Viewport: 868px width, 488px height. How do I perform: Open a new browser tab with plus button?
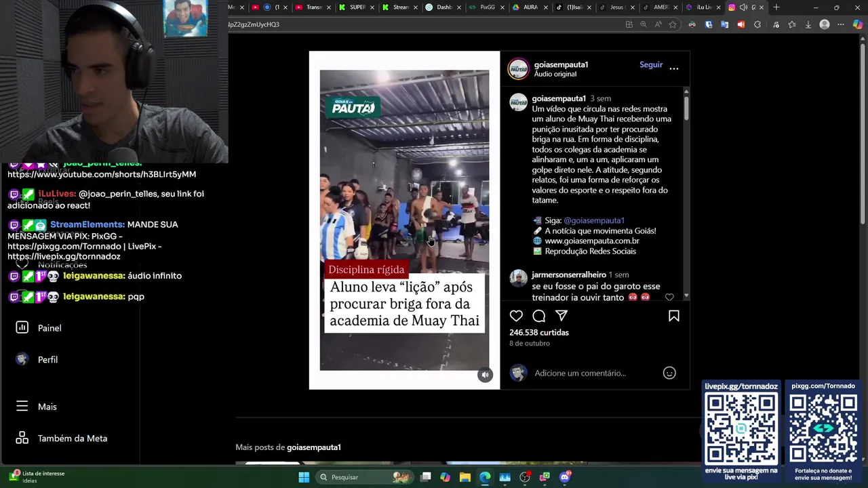[x=776, y=7]
